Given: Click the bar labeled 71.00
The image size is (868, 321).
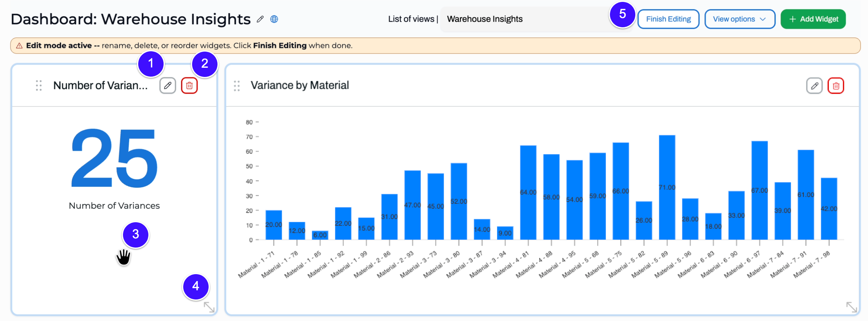Looking at the screenshot, I should click(667, 187).
